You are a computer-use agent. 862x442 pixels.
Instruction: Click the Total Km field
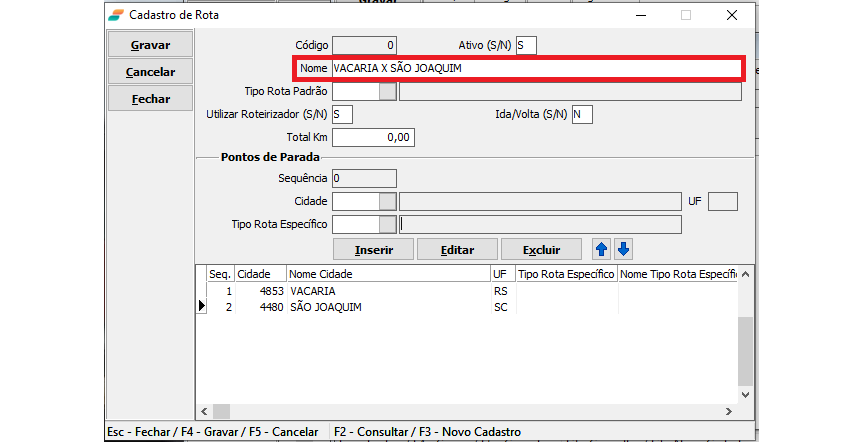click(373, 137)
